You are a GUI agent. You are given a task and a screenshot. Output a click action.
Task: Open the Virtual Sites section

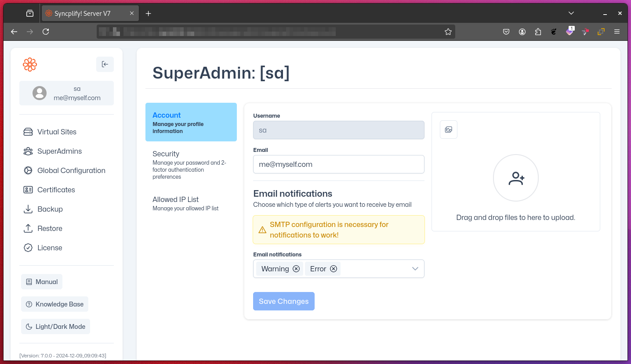(x=56, y=132)
